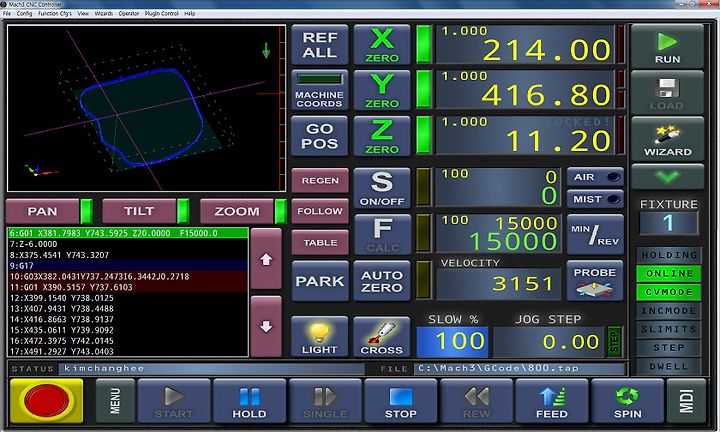Click the toolpath 3D preview display

146,108
